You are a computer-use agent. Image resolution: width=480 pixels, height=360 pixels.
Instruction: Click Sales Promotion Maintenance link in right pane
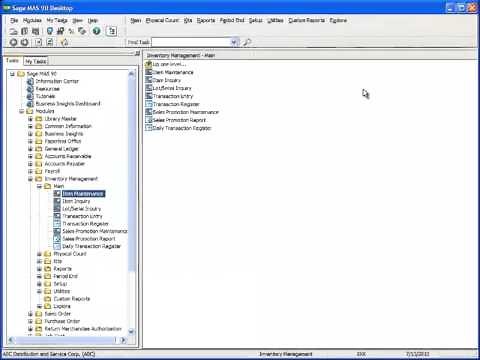[x=186, y=112]
